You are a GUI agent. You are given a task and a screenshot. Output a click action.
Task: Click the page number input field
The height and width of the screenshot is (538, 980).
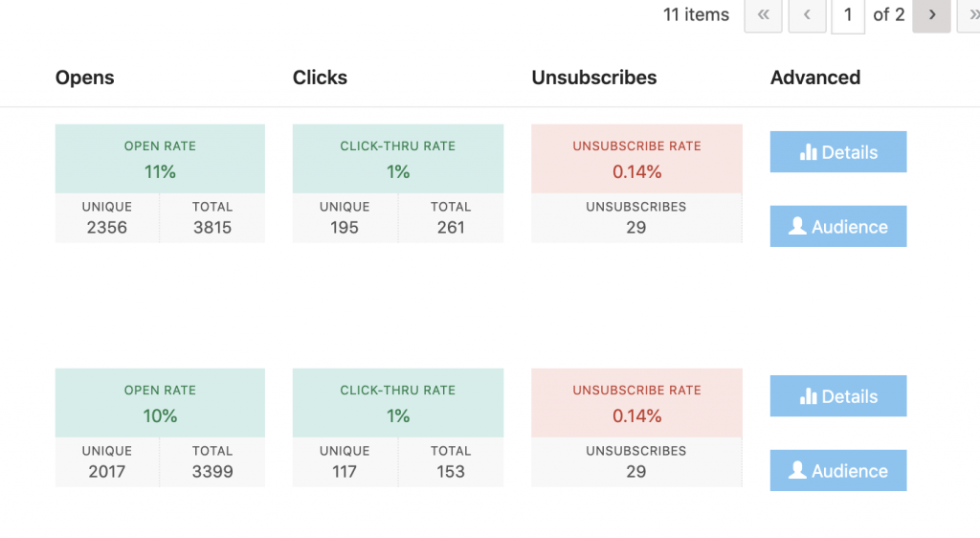848,15
